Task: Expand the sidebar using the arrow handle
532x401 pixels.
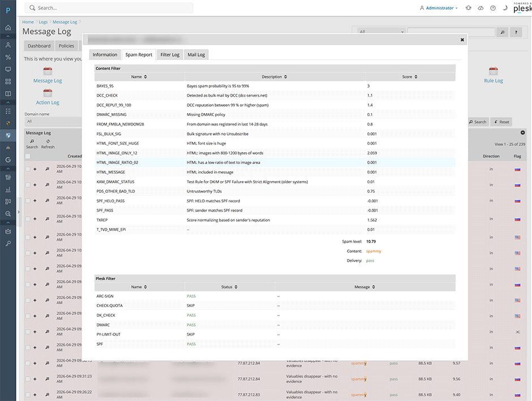Action: (19, 212)
